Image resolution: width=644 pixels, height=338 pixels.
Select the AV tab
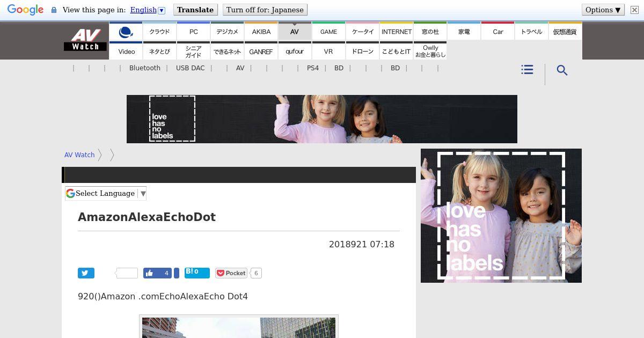295,31
